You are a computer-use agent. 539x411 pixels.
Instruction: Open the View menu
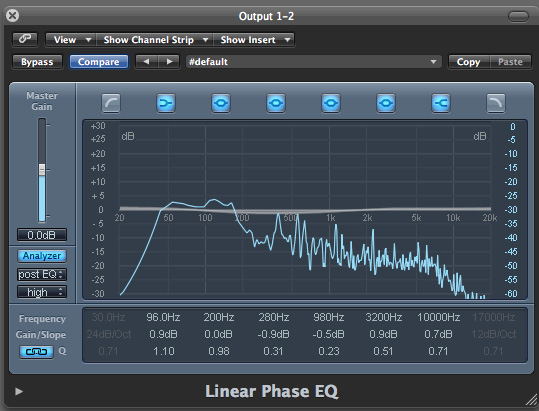[x=71, y=40]
